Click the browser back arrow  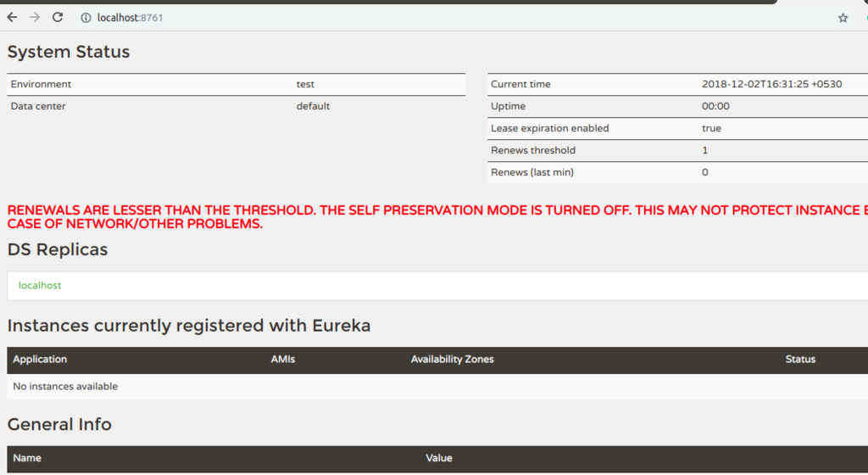point(12,17)
